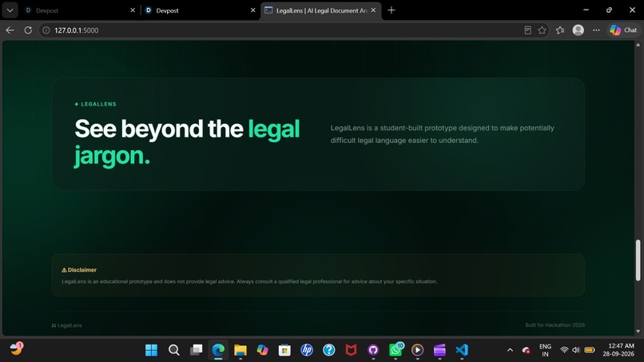Click 'Built for Hackathon 2026' footer text
644x362 pixels.
(x=555, y=325)
